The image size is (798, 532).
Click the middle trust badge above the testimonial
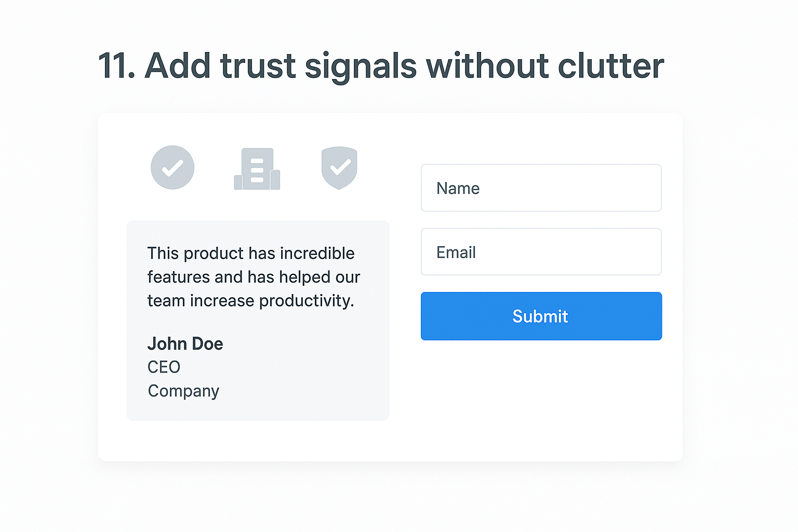[x=257, y=167]
